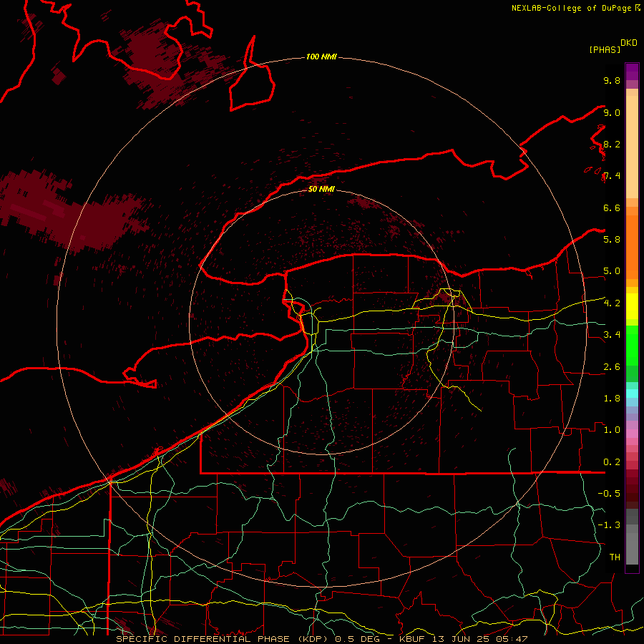Click the TH threshold label on the legend

[615, 557]
